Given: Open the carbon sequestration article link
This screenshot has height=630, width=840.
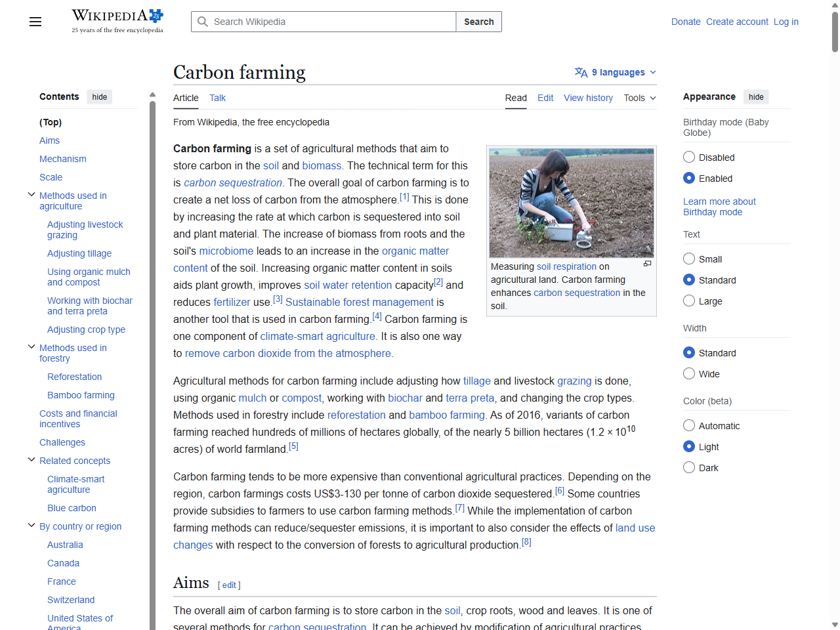Looking at the screenshot, I should (x=232, y=182).
